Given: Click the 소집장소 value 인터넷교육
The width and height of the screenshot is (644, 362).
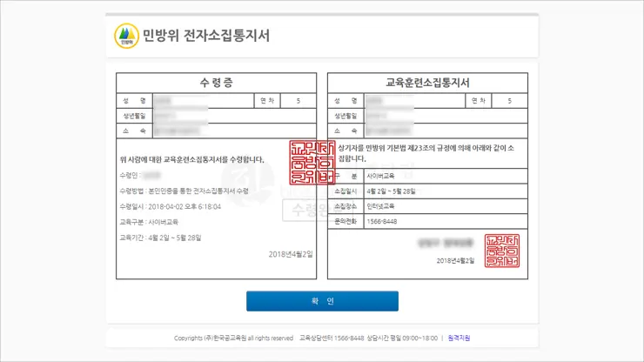Looking at the screenshot, I should [x=380, y=206].
